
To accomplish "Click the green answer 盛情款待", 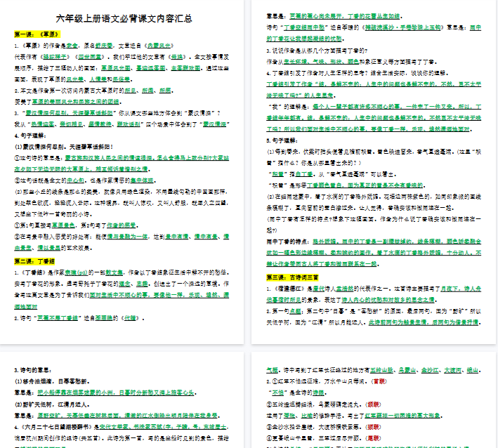I will point(100,124).
